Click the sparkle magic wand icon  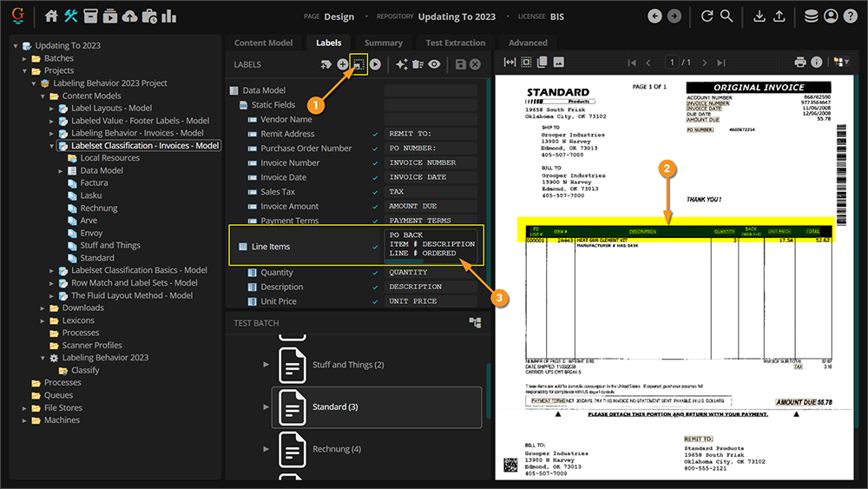(401, 64)
